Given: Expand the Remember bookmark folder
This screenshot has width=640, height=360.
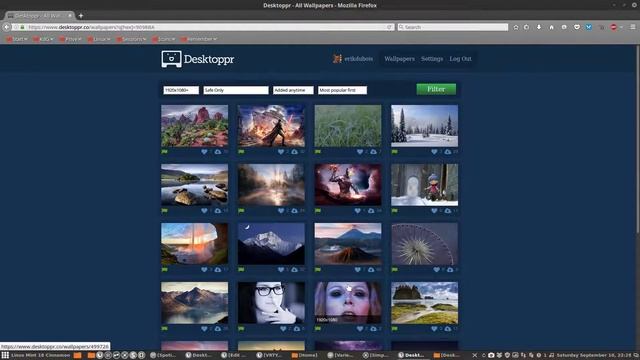Looking at the screenshot, I should pyautogui.click(x=198, y=39).
